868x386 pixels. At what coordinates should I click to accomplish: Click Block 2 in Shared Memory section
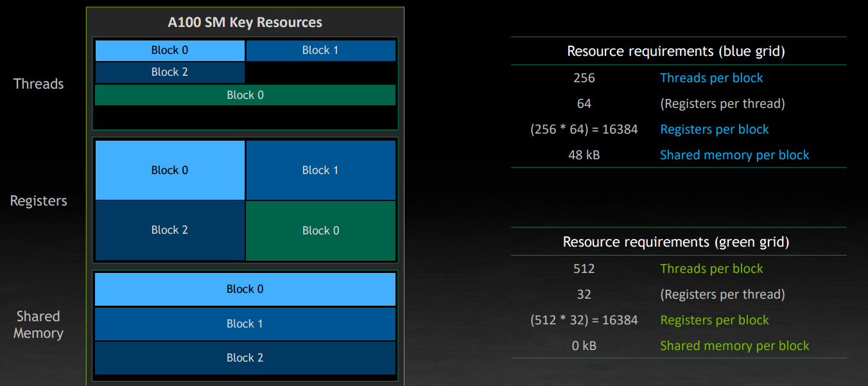point(245,358)
